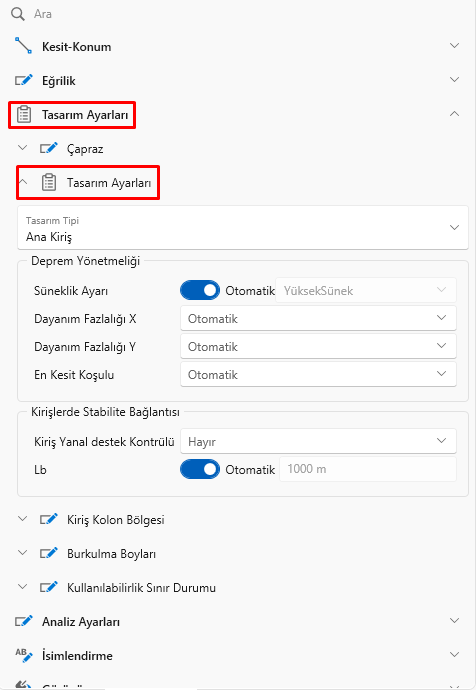
Task: Toggle the Lb Otomatik switch
Action: (x=200, y=469)
